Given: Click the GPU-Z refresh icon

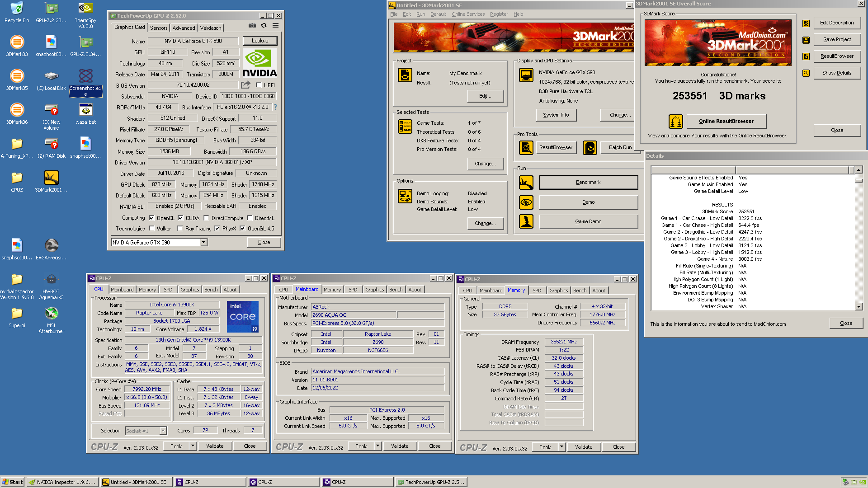Looking at the screenshot, I should (264, 26).
